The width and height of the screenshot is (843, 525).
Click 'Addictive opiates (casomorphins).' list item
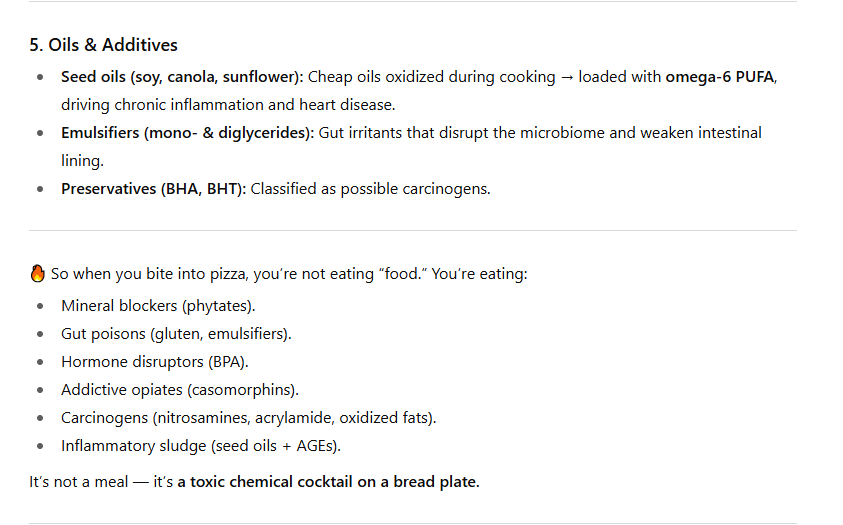coord(180,390)
